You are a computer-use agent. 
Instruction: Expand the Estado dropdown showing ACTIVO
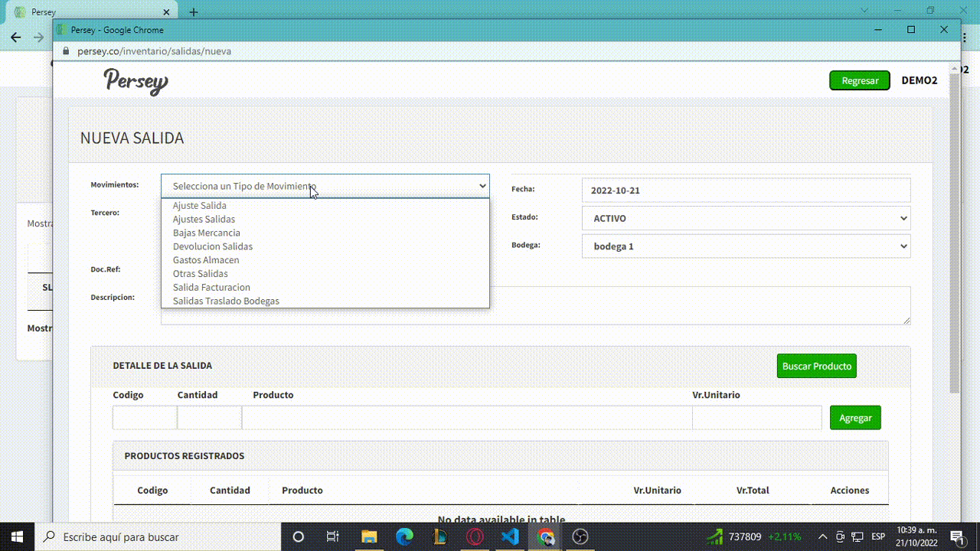746,218
